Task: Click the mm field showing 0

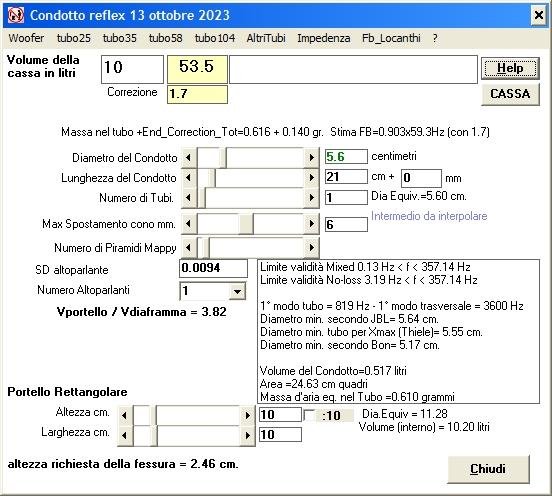Action: click(421, 178)
